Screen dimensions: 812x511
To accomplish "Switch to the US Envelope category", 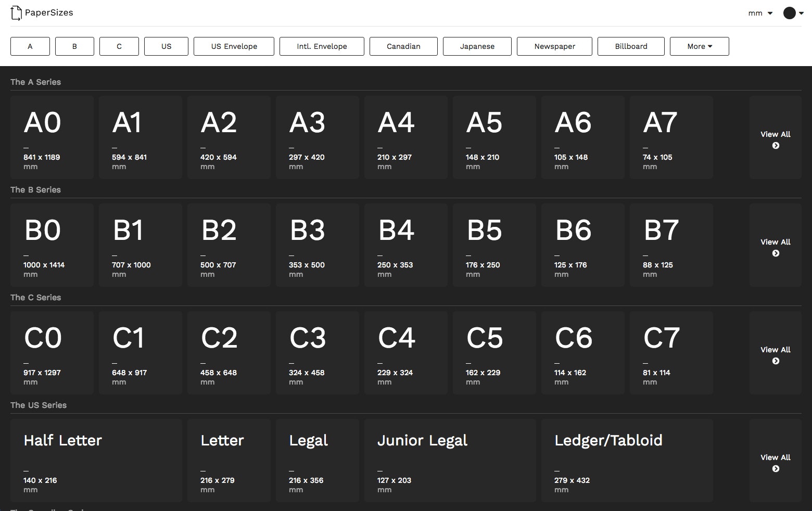I will point(234,46).
